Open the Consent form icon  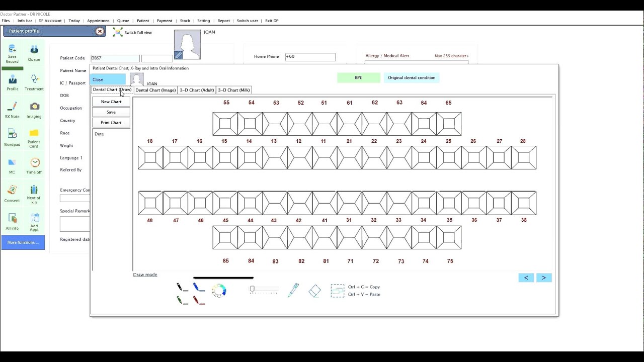point(12,195)
